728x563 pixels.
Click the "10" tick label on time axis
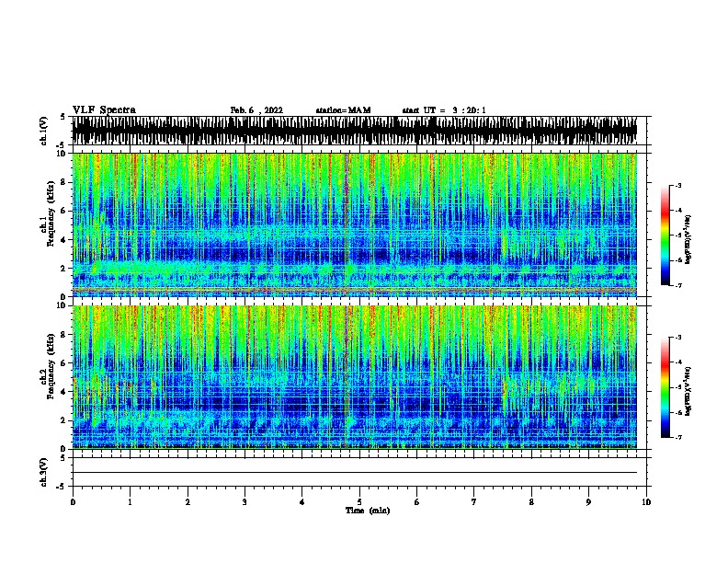click(x=646, y=502)
